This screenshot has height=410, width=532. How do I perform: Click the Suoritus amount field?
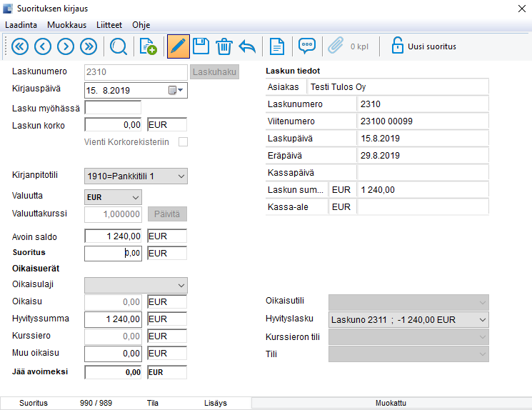tap(113, 253)
